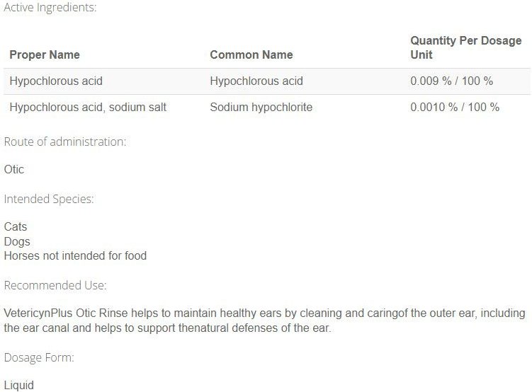Select the Hypochlorous acid, sodium salt cell
Screen dimensions: 532x392
(88, 108)
